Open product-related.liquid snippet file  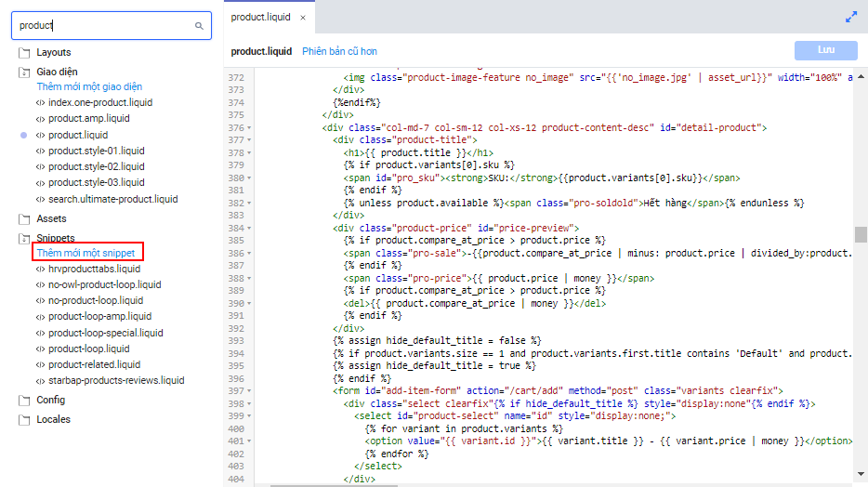click(95, 364)
